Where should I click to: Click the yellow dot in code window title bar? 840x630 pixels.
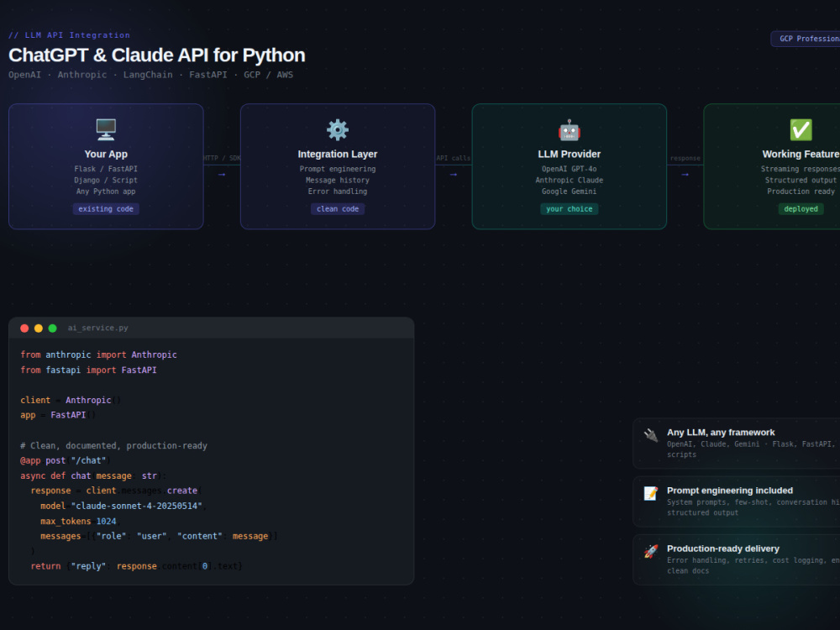tap(39, 328)
